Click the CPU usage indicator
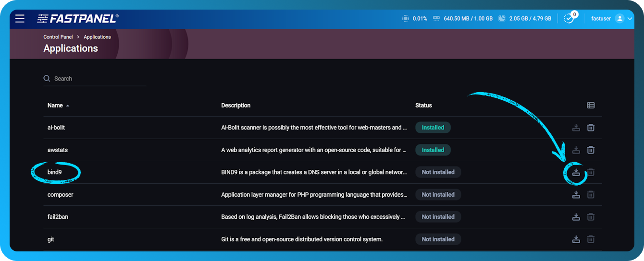This screenshot has width=644, height=261. click(x=414, y=19)
